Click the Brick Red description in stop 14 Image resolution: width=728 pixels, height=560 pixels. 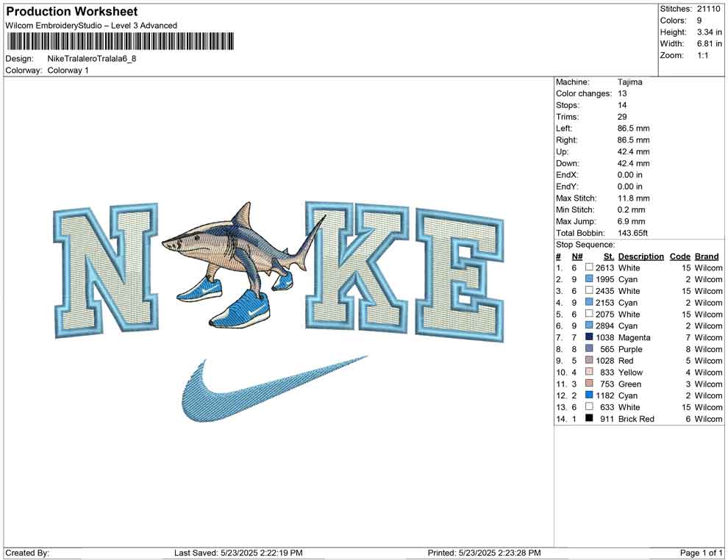click(x=636, y=418)
